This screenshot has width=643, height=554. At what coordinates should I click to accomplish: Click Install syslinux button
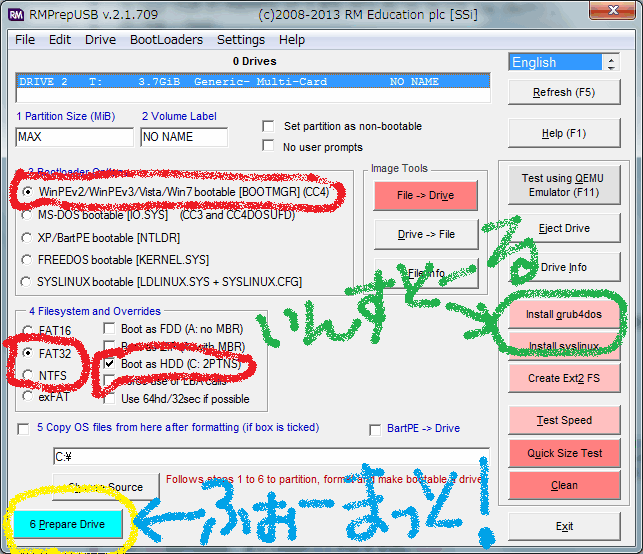564,346
